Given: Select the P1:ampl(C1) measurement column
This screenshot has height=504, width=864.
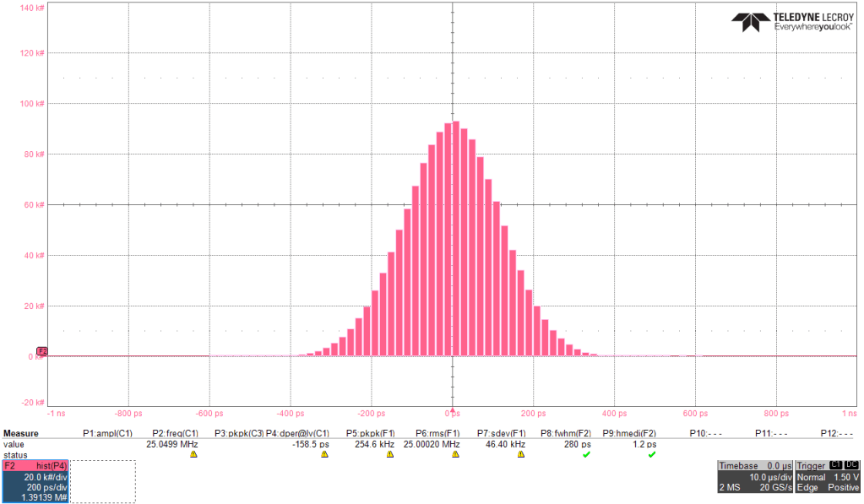Looking at the screenshot, I should (107, 433).
